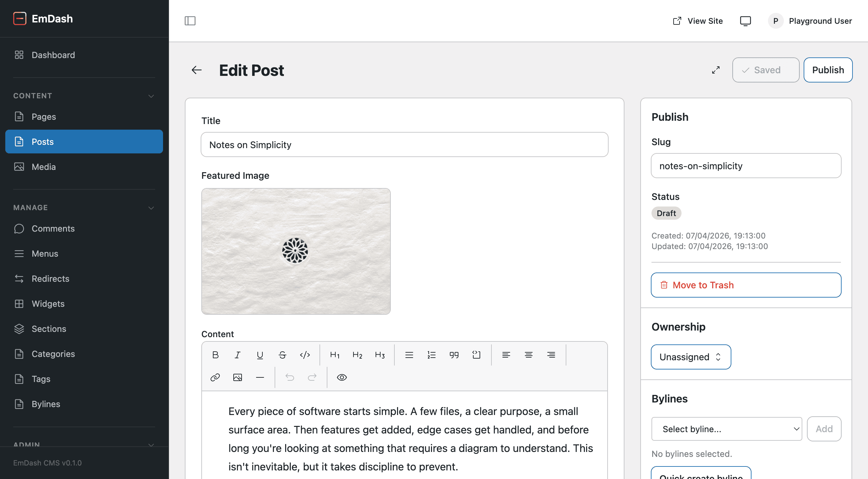Open Tags in sidebar
Image resolution: width=868 pixels, height=479 pixels.
pyautogui.click(x=84, y=379)
